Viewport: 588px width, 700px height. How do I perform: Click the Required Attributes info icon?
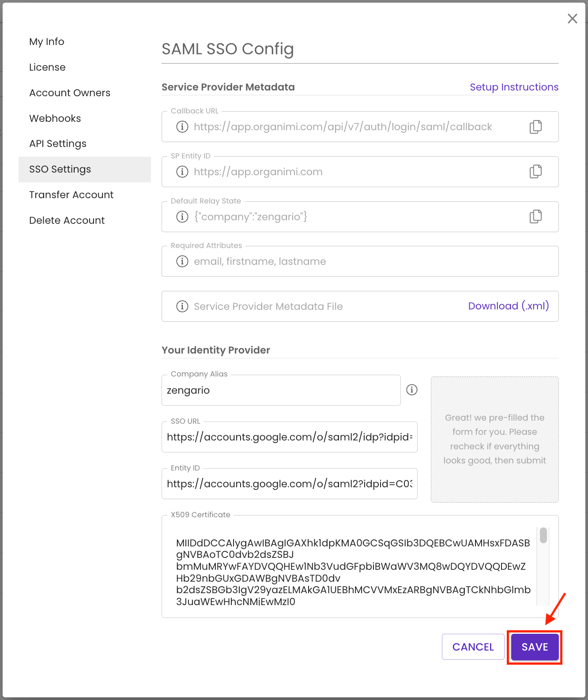click(182, 261)
